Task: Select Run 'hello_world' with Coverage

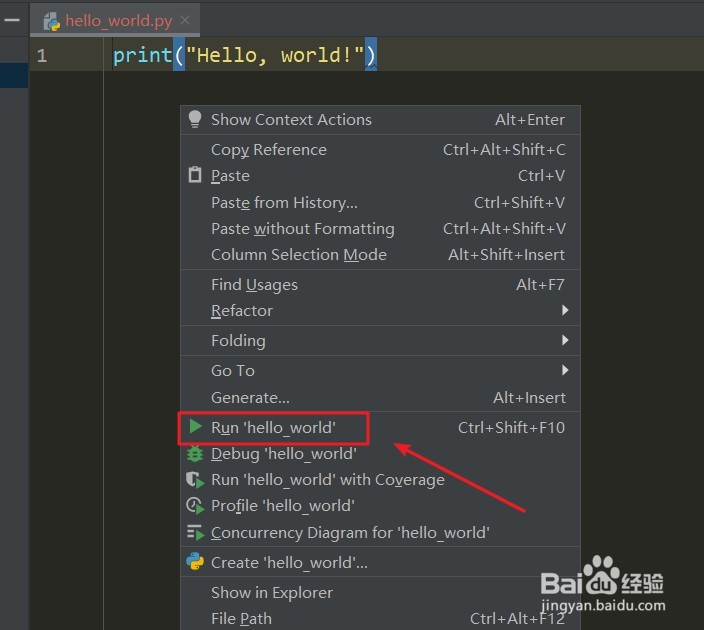Action: pyautogui.click(x=380, y=480)
